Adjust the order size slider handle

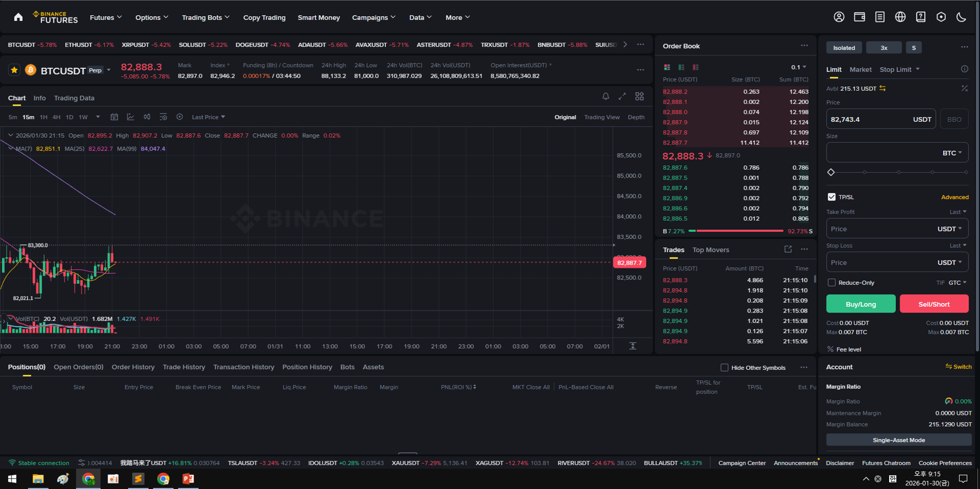831,172
